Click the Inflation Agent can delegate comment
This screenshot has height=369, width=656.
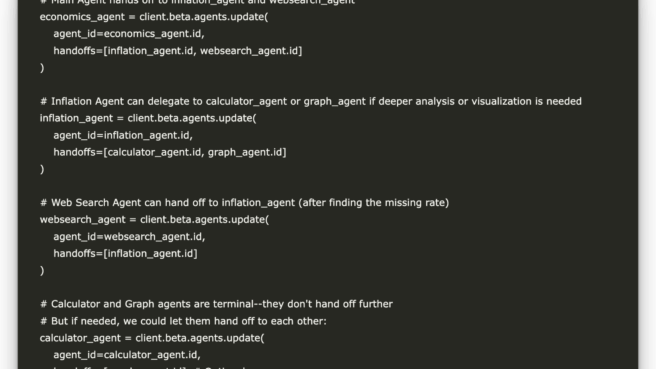click(x=310, y=102)
